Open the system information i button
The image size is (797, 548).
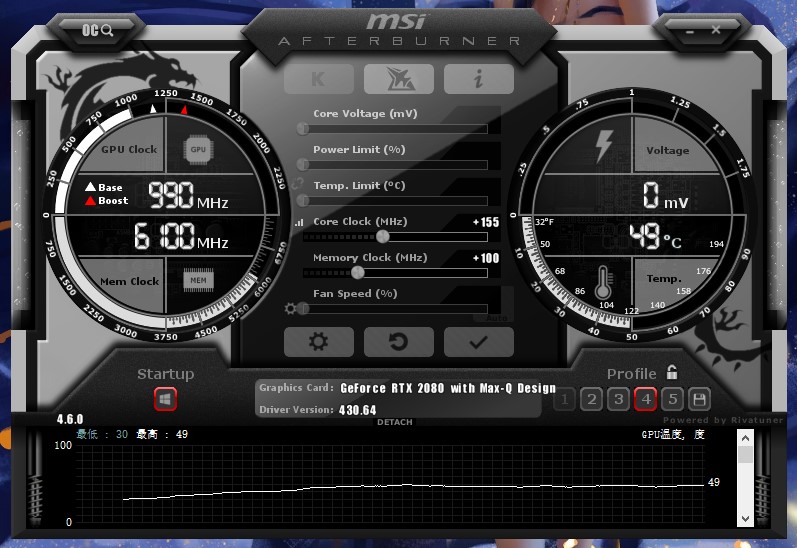tap(478, 79)
